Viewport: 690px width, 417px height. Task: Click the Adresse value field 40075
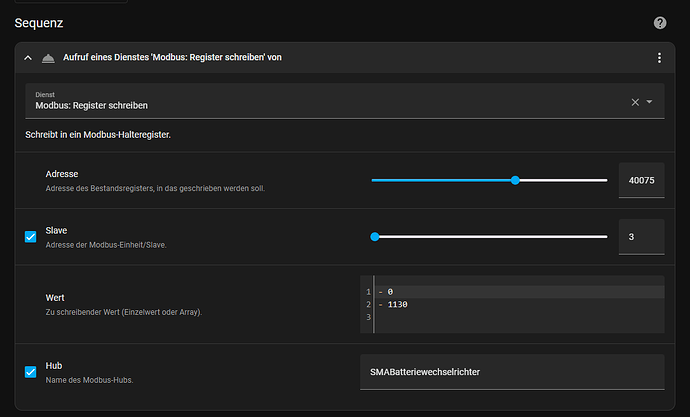642,180
